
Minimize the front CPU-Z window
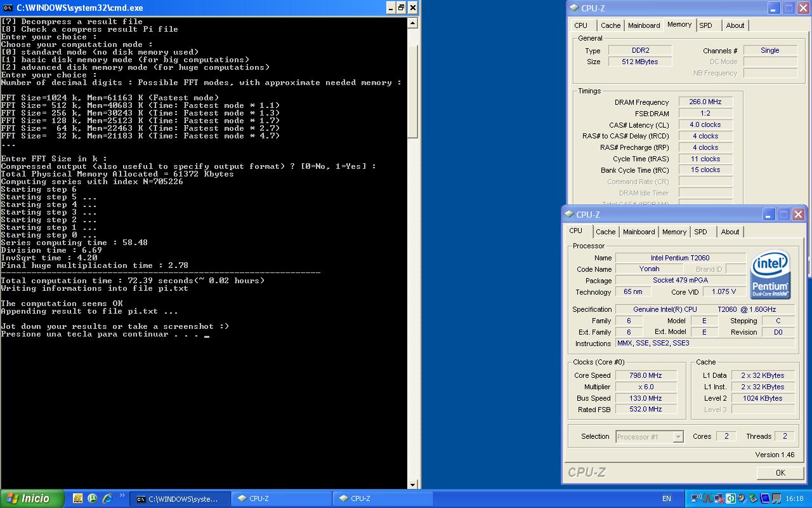coord(769,215)
